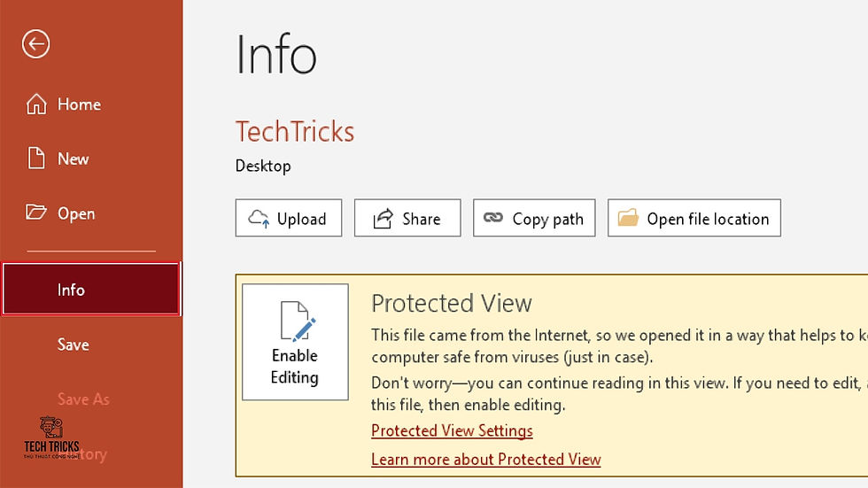
Task: Open file location button
Action: [x=694, y=218]
